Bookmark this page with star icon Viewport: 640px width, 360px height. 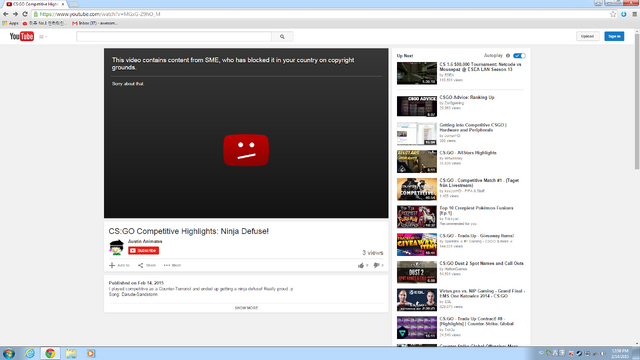click(613, 14)
